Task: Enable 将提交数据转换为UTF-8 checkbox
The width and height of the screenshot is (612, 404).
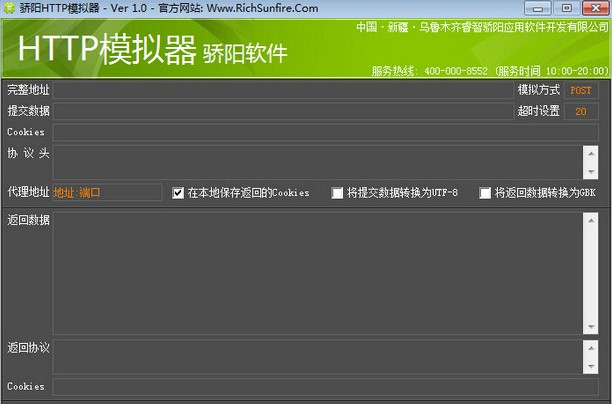Action: coord(337,193)
